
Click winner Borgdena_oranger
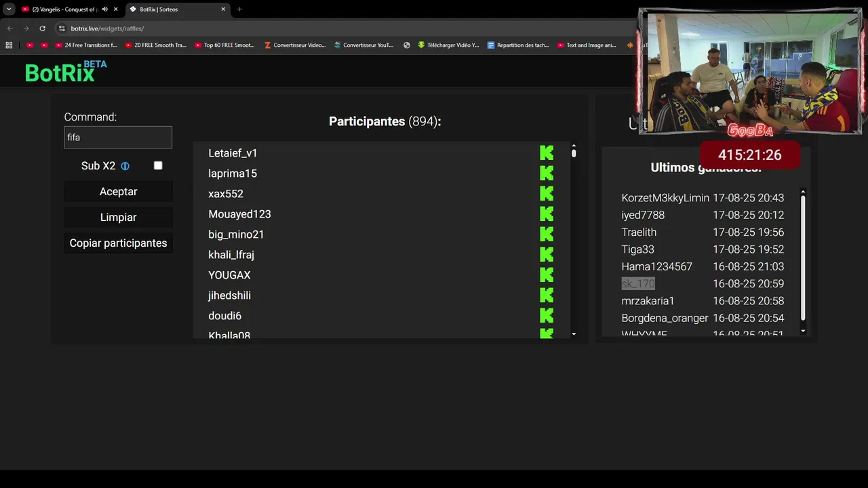(x=665, y=318)
